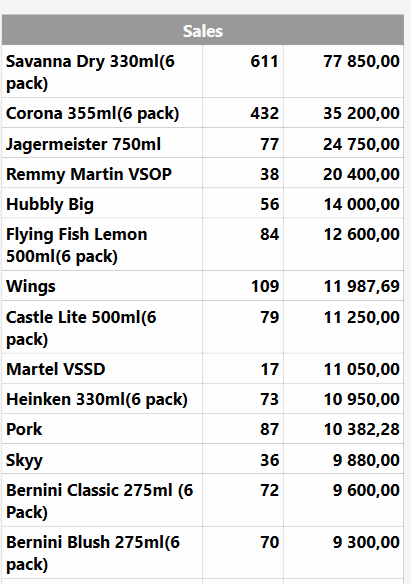Click the Hubbly Big product name

(x=50, y=204)
